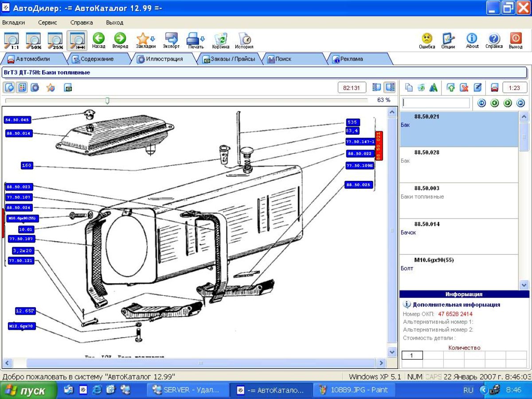
Task: Click the Назад (Back) green arrow
Action: pyautogui.click(x=98, y=39)
